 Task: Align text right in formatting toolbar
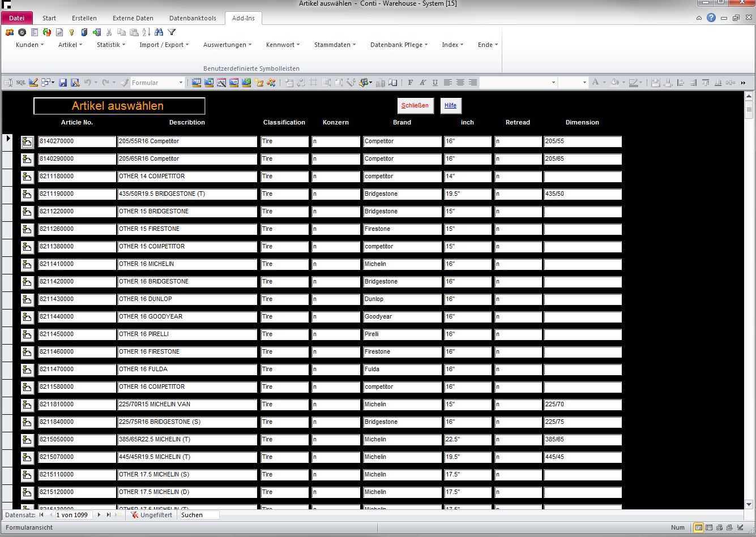tap(472, 83)
